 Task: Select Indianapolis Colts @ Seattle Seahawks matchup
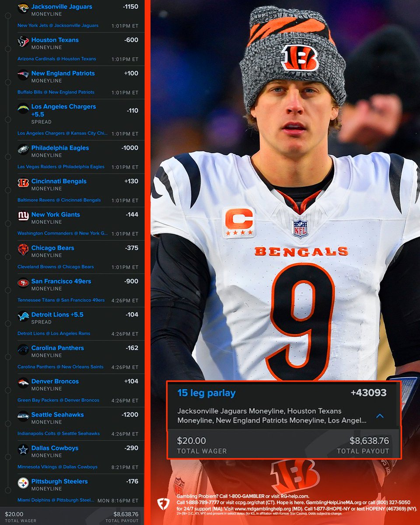click(x=59, y=434)
